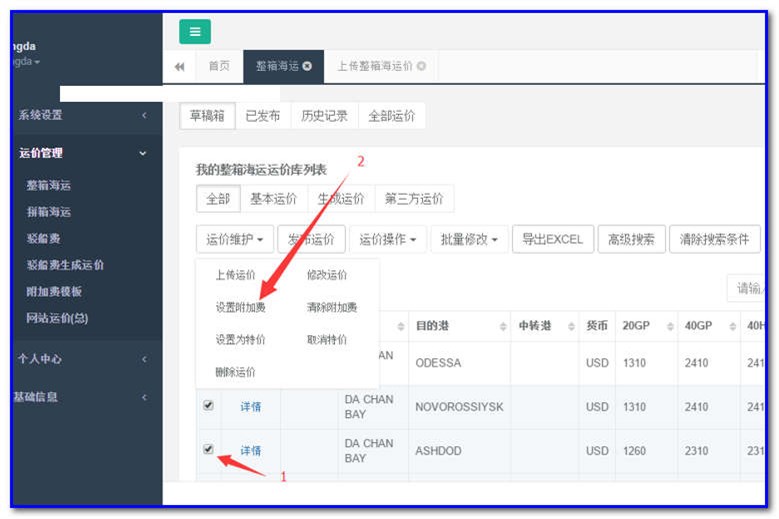This screenshot has width=779, height=519.
Task: Click the 货币 column header
Action: [x=597, y=326]
